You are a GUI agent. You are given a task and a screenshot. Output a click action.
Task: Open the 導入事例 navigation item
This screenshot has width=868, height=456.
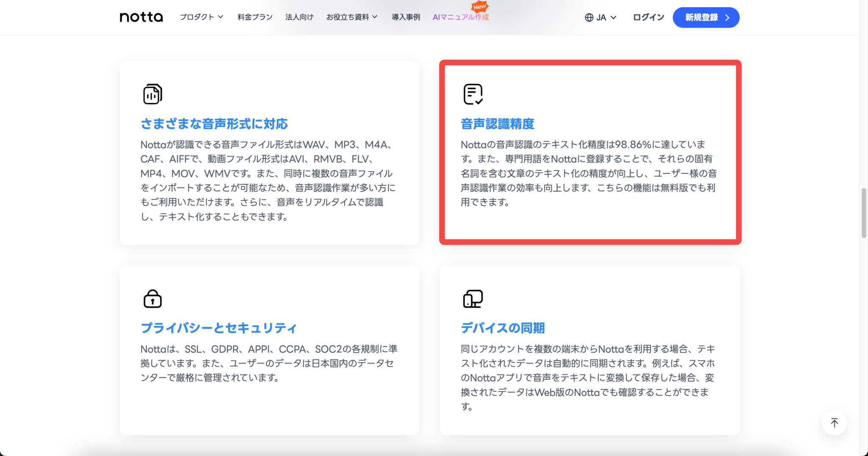[x=406, y=17]
